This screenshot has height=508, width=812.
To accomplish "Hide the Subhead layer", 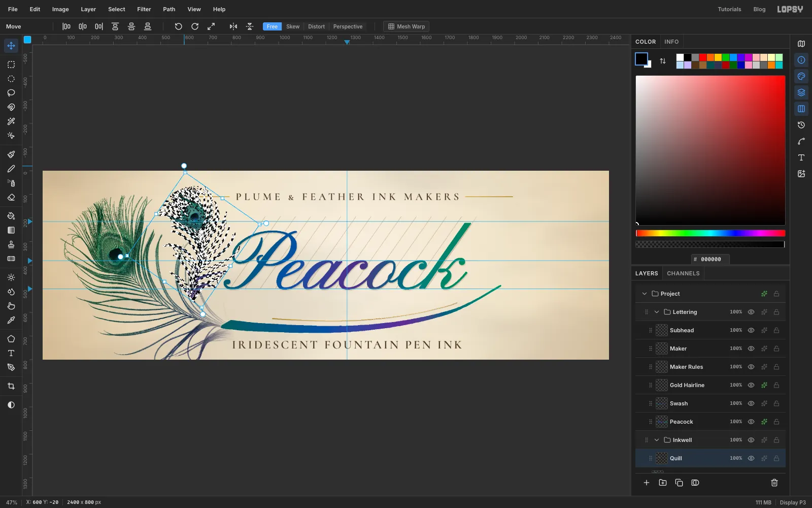I will [751, 330].
